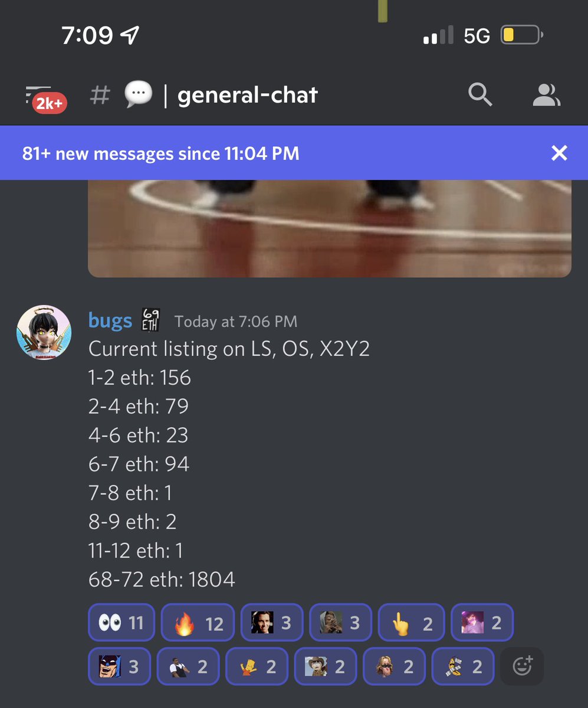Toggle the eyes emoji reaction

pyautogui.click(x=121, y=622)
